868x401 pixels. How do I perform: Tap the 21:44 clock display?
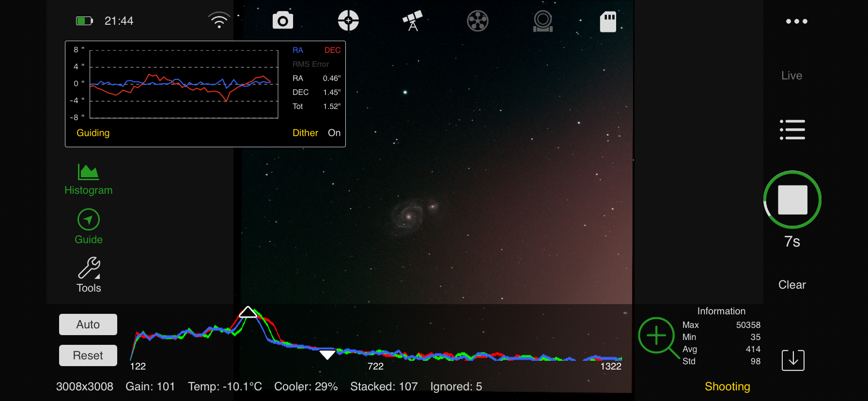coord(119,21)
